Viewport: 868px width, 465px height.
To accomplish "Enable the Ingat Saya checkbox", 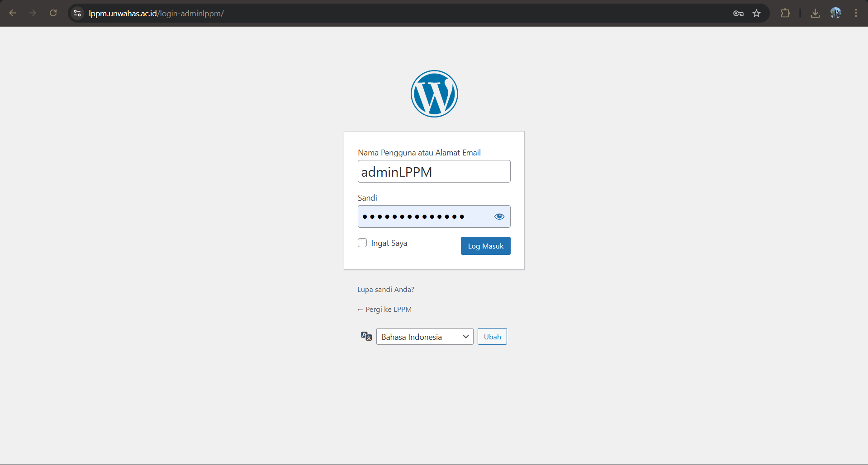I will pyautogui.click(x=362, y=243).
